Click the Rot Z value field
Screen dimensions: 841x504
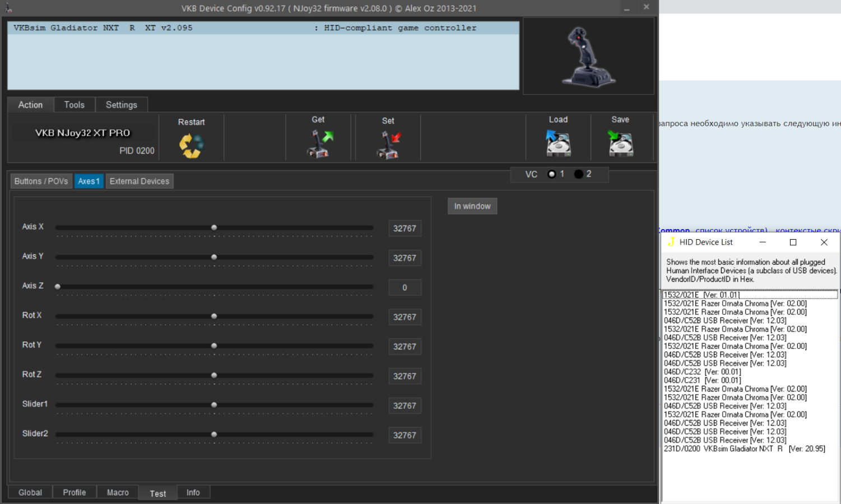405,376
